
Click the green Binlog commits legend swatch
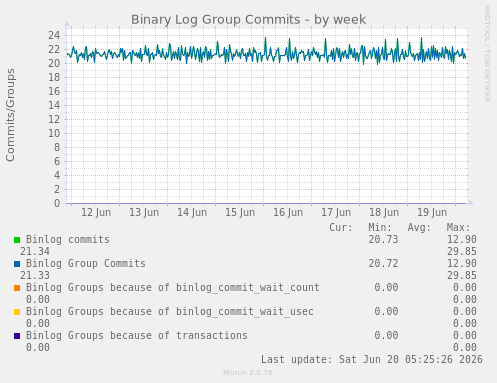[x=17, y=240]
